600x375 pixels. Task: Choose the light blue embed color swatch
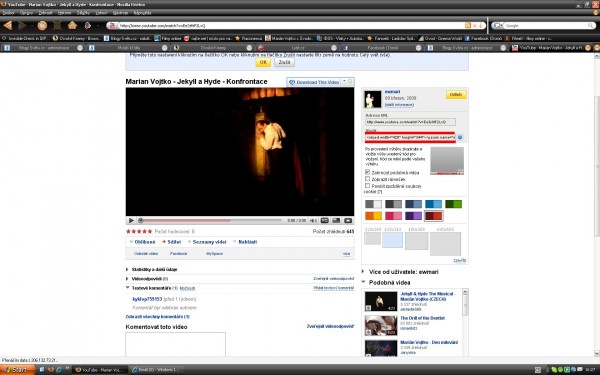pyautogui.click(x=434, y=204)
